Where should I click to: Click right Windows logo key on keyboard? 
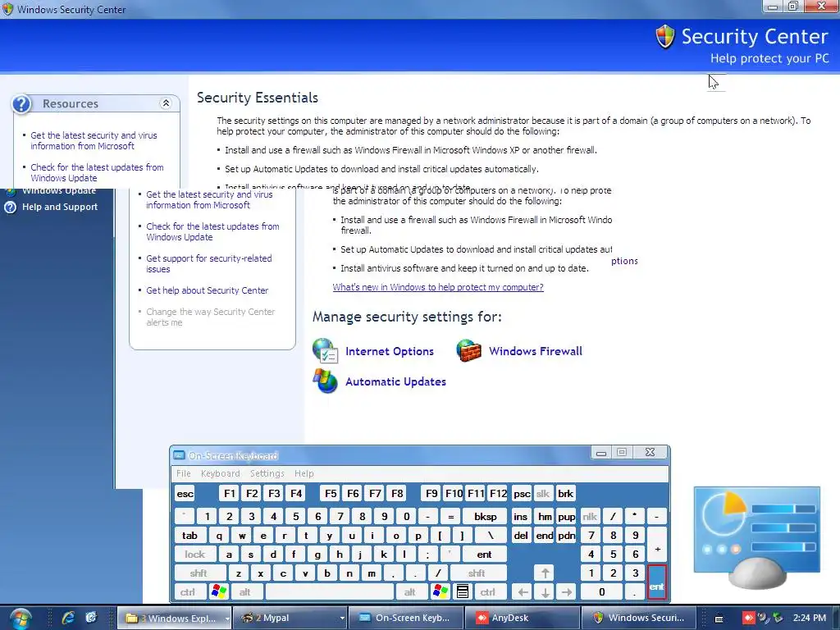[x=441, y=592]
